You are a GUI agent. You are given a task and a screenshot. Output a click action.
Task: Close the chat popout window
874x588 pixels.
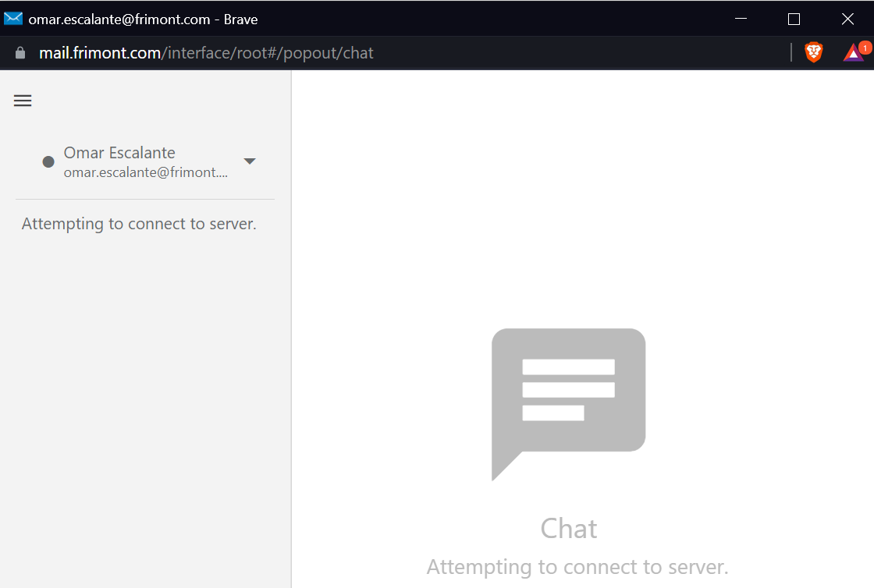[847, 19]
